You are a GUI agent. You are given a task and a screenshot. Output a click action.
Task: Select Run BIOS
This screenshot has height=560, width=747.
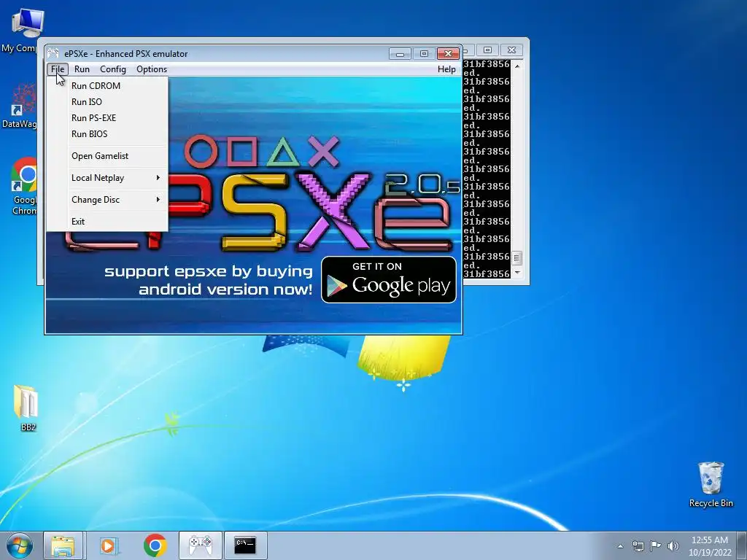tap(107, 134)
